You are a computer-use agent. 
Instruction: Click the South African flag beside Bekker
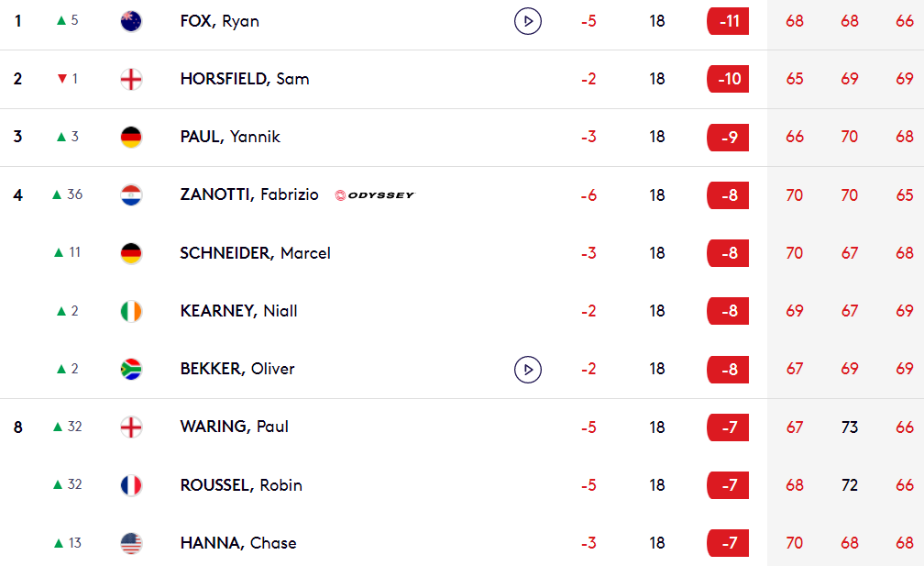(x=131, y=369)
